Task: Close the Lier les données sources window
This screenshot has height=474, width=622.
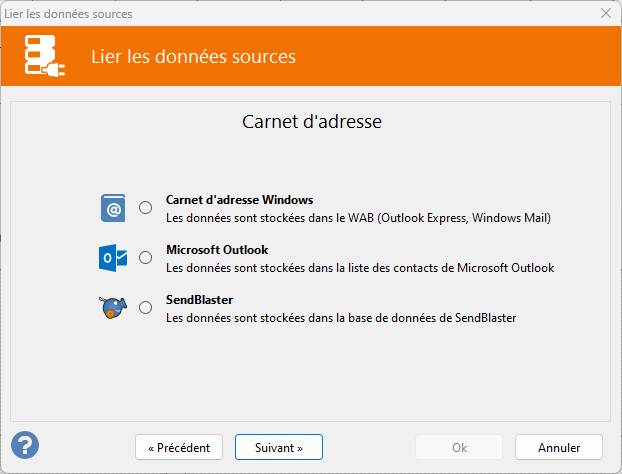Action: (x=606, y=13)
